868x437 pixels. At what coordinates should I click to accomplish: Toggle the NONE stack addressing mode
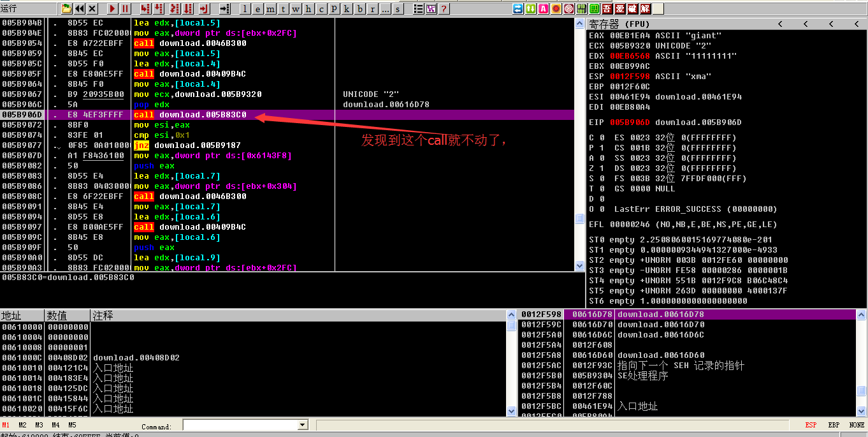tap(857, 425)
